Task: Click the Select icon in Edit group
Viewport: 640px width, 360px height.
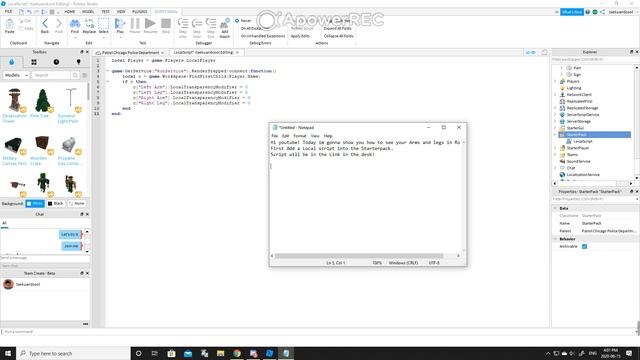Action: 104,24
